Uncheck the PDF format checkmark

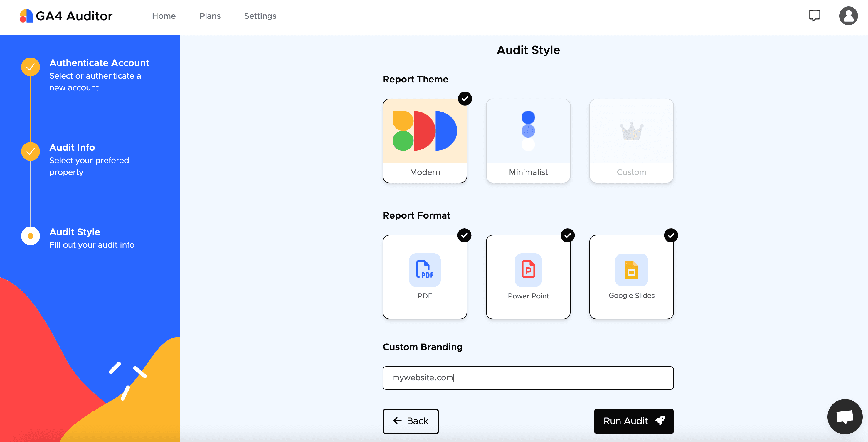pos(464,235)
